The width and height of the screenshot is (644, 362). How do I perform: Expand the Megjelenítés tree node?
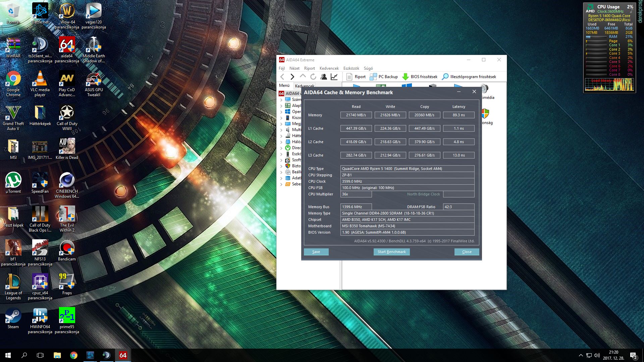click(x=281, y=124)
